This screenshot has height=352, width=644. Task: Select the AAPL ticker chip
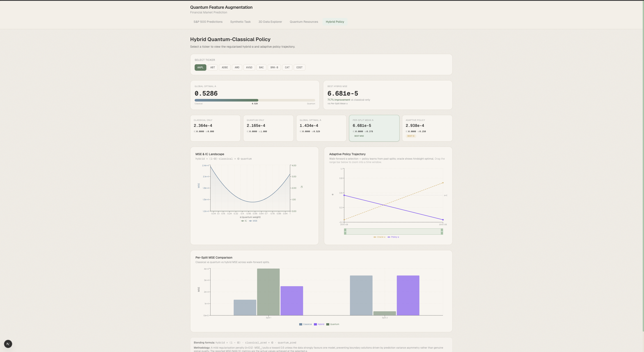tap(200, 67)
